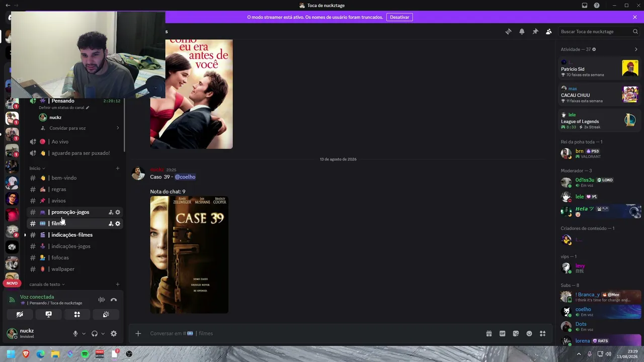
Task: Open lele's League of Legends activity card
Action: point(599,121)
